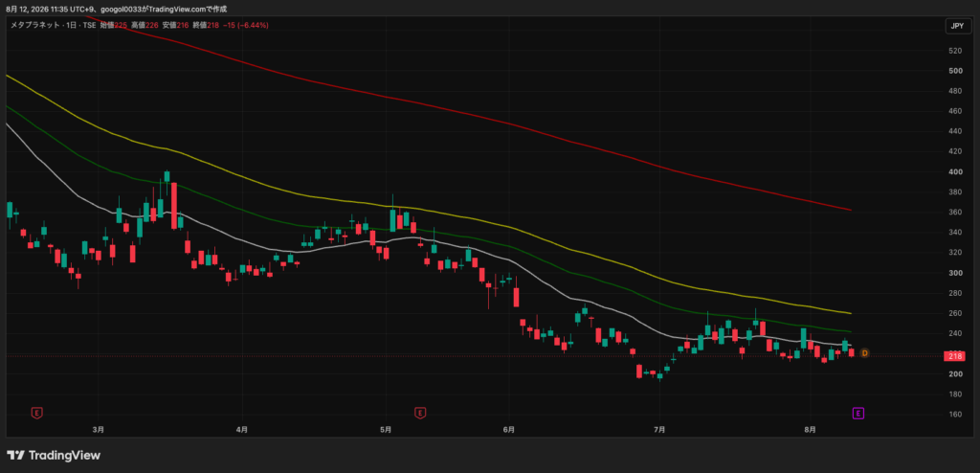
Task: Click the 400 price axis label
Action: pos(955,172)
